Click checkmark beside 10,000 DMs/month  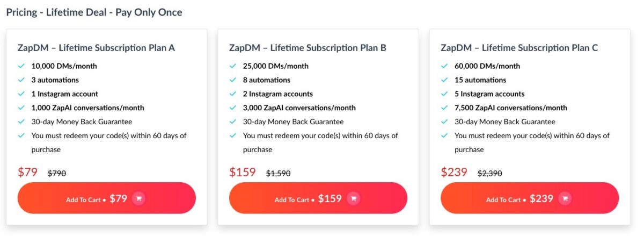(x=21, y=66)
